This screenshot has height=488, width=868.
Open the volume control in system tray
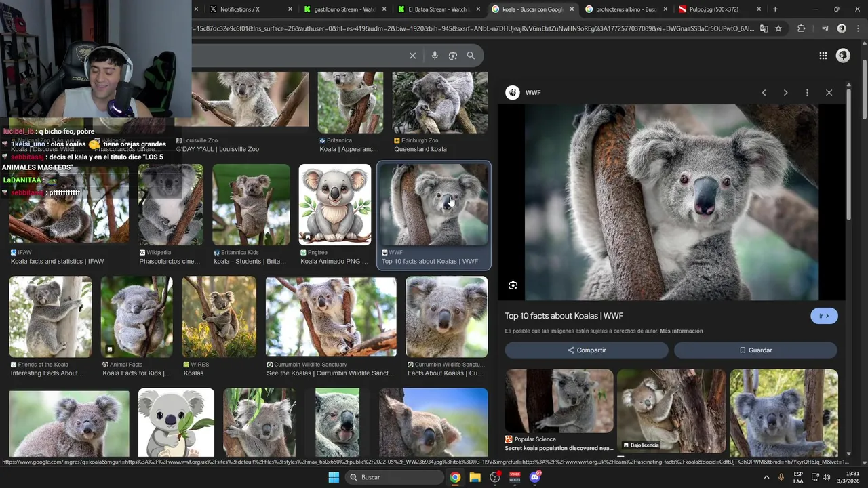pyautogui.click(x=827, y=477)
